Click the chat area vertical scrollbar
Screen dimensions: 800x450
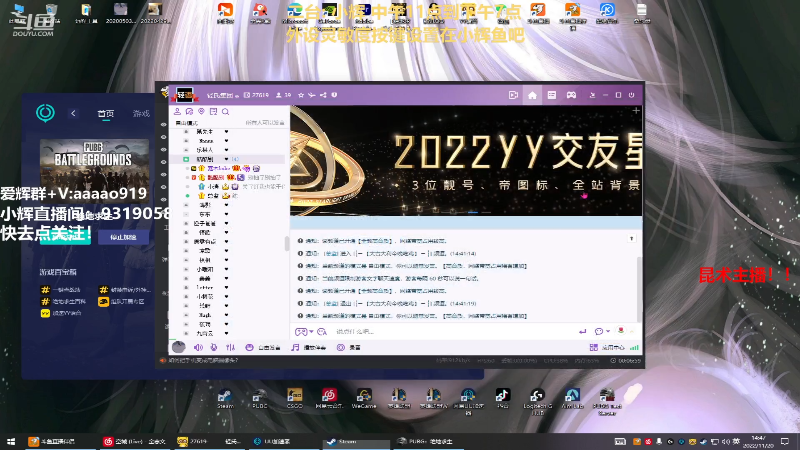pyautogui.click(x=639, y=288)
